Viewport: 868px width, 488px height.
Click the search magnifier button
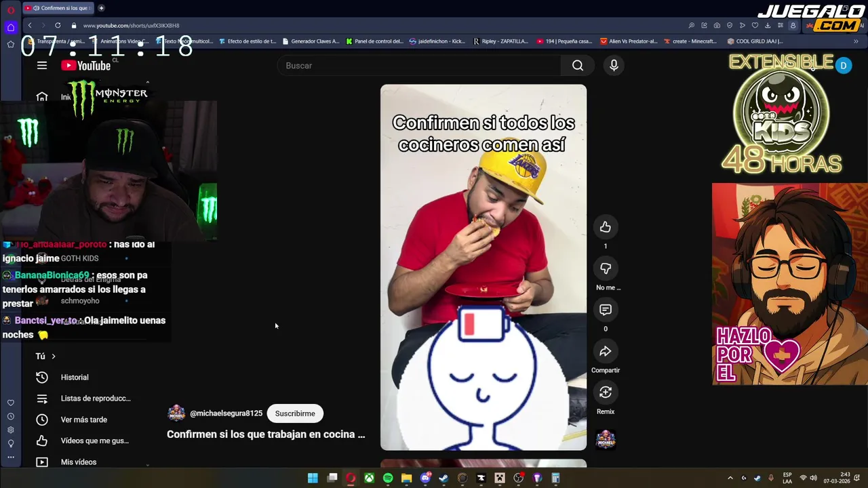click(x=578, y=66)
